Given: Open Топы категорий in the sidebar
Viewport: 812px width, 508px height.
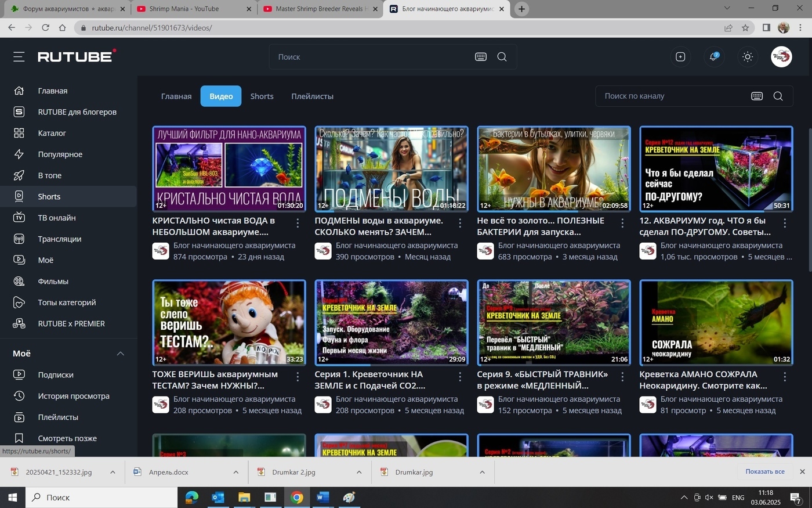Looking at the screenshot, I should 68,302.
